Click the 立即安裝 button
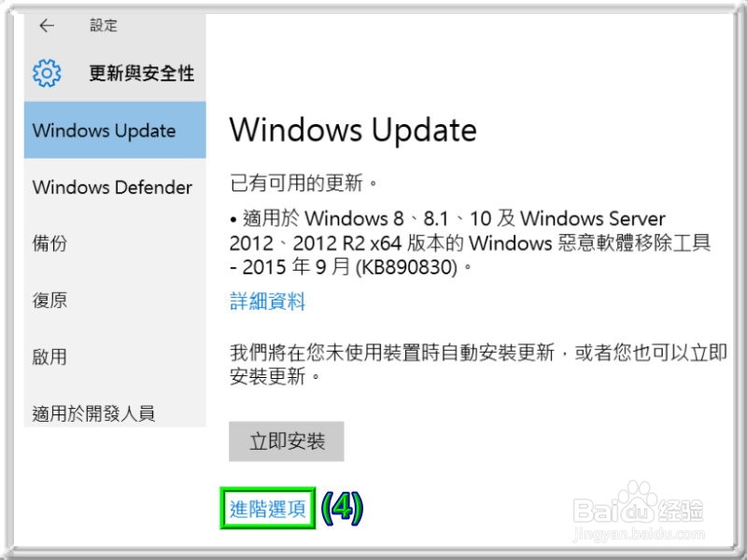This screenshot has width=747, height=560. tap(287, 441)
